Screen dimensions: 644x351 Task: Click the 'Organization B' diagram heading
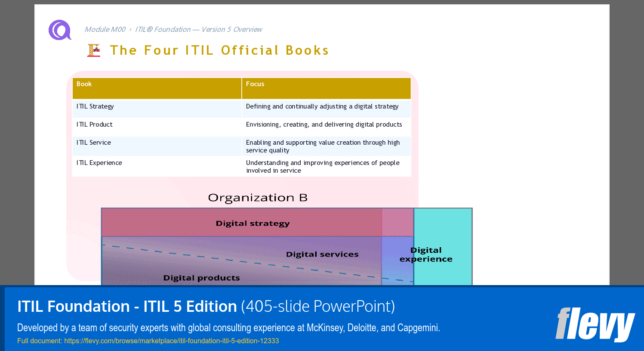258,198
